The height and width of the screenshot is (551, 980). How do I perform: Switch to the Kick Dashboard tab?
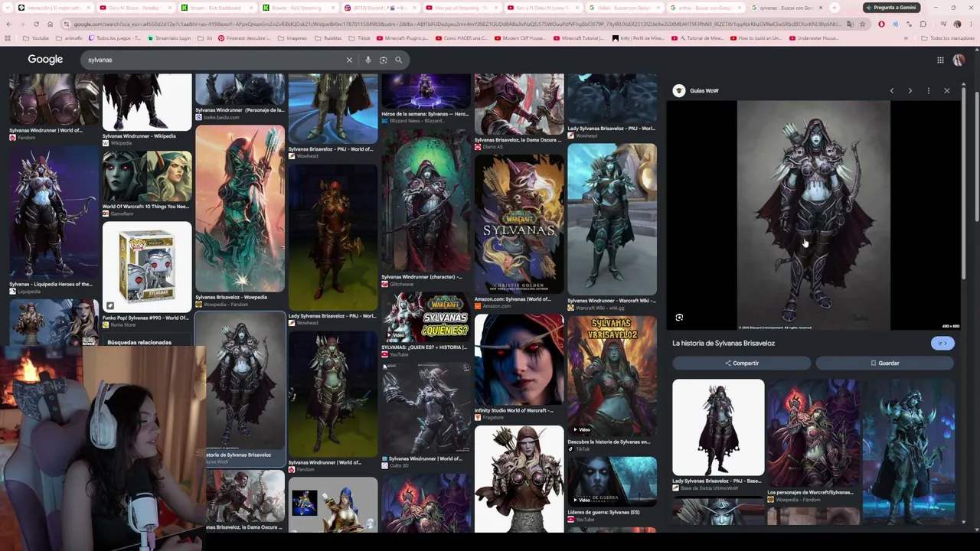[215, 8]
